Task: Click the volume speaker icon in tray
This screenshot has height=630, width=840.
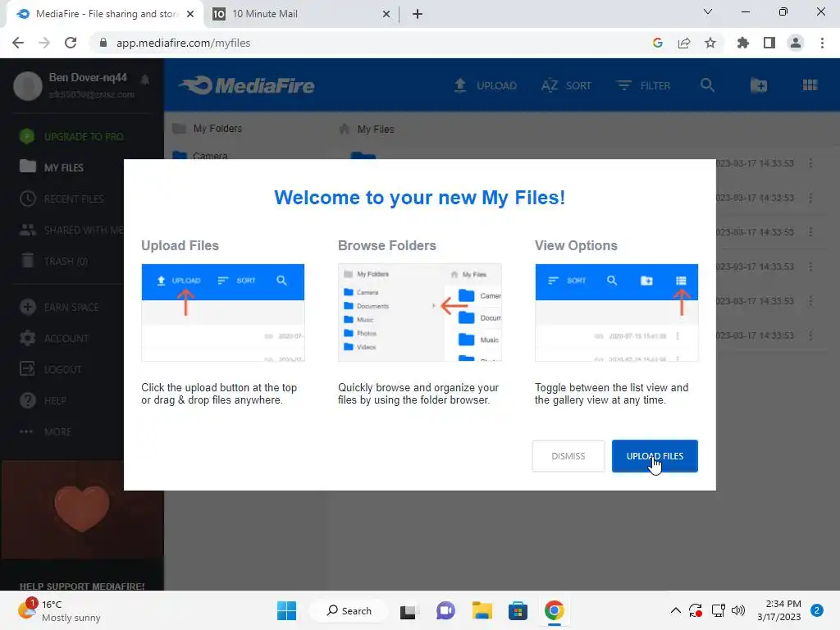Action: click(738, 610)
